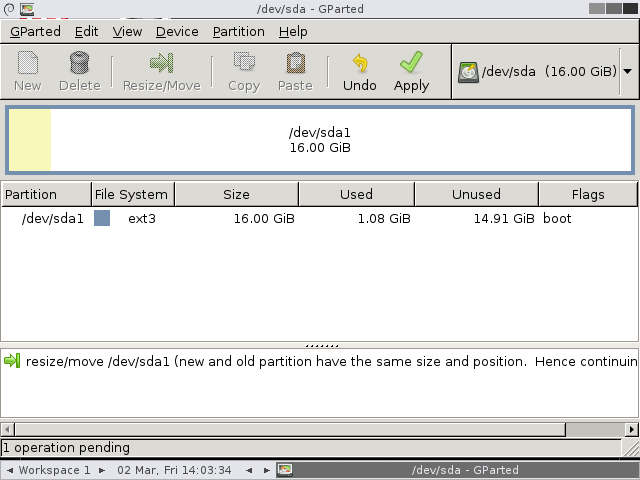Sort by File System column header
This screenshot has width=640, height=480.
[x=133, y=194]
